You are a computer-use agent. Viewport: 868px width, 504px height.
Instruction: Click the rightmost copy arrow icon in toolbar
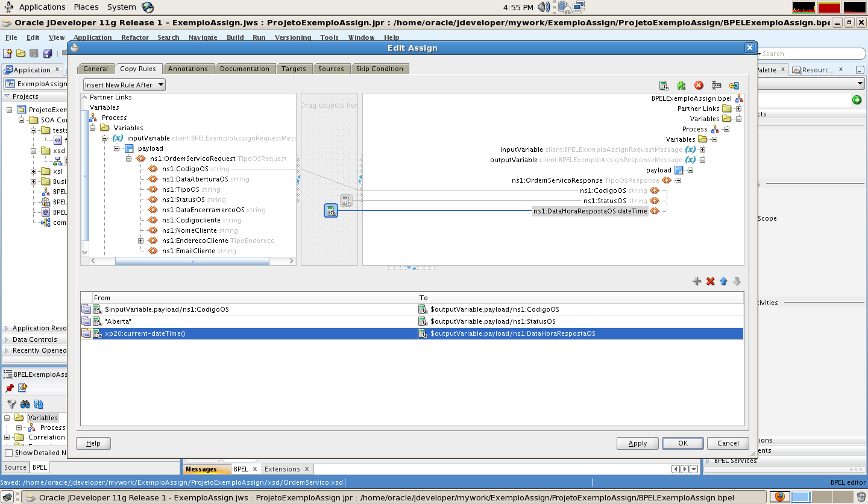(734, 86)
